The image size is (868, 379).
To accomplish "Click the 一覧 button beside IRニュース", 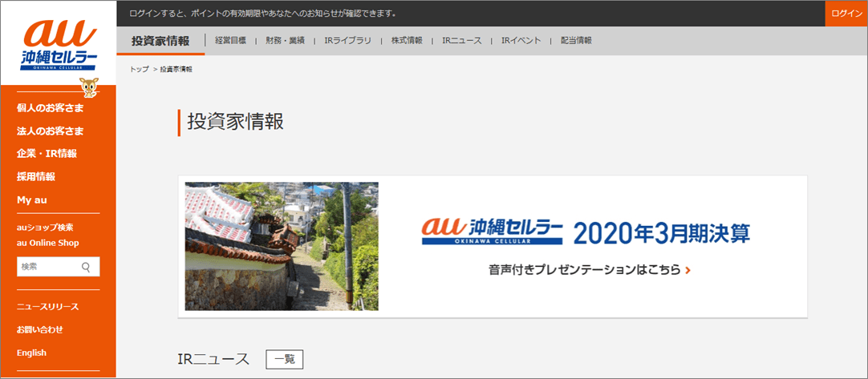I will click(285, 359).
